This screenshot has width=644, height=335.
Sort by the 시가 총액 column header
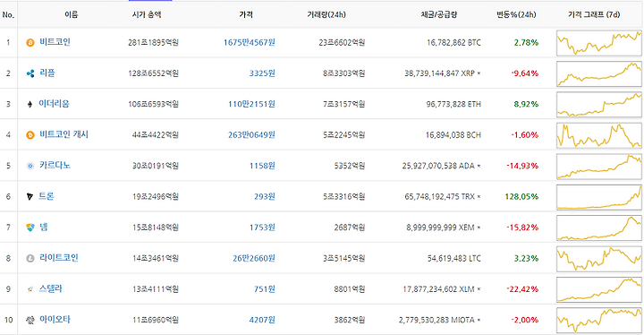pyautogui.click(x=147, y=15)
